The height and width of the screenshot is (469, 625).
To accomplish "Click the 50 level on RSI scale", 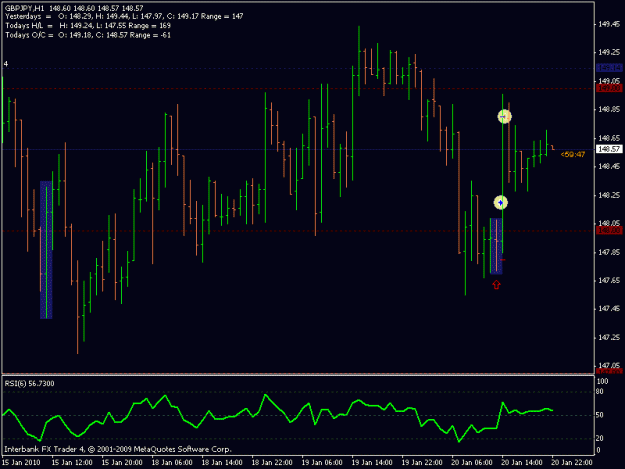I will (x=600, y=415).
